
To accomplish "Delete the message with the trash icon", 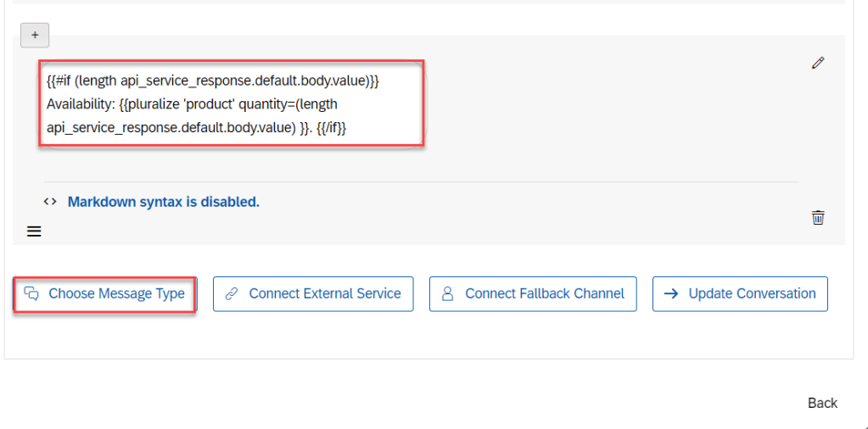I will (x=818, y=218).
